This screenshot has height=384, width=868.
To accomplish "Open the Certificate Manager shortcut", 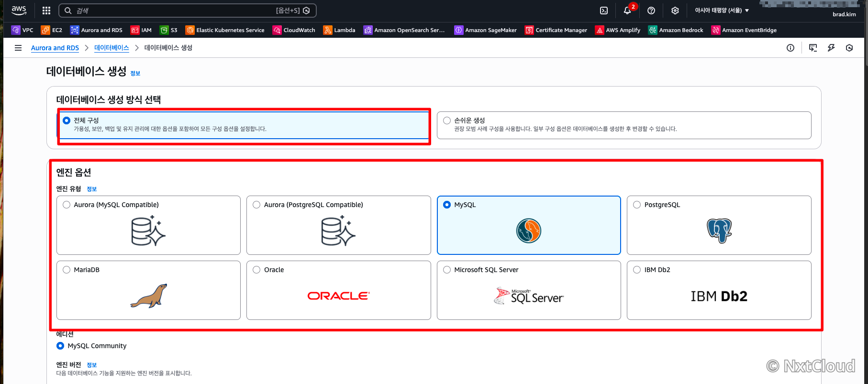I will click(556, 30).
